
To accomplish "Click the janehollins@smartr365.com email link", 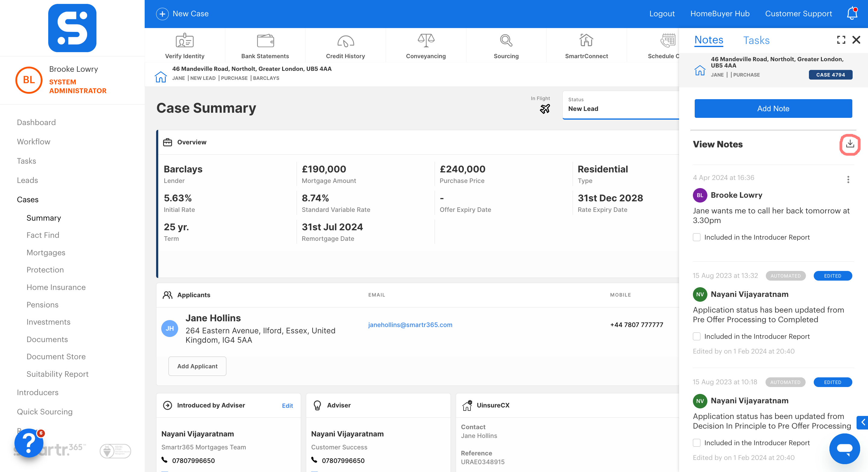I will click(x=410, y=325).
